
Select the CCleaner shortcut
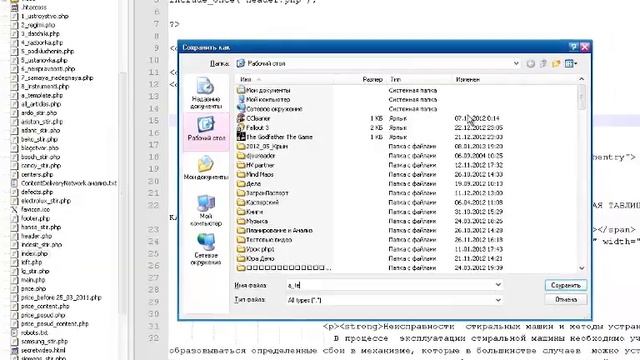253,118
